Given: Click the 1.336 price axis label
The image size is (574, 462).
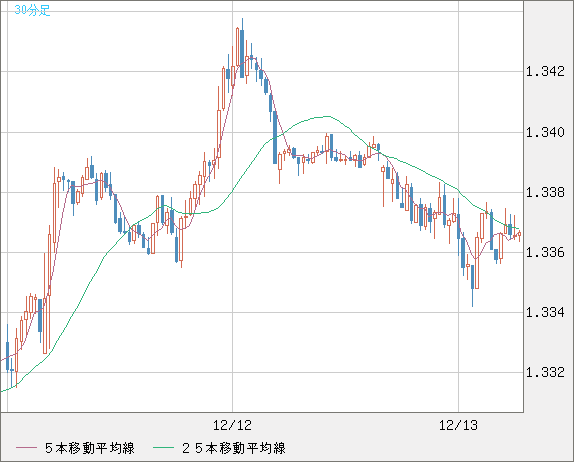Looking at the screenshot, I should click(x=545, y=252).
